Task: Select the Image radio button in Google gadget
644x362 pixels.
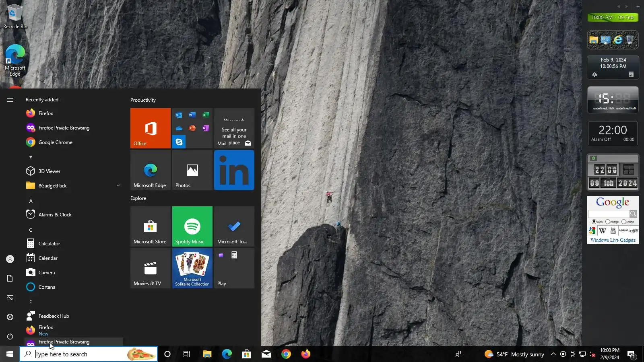Action: (608, 222)
